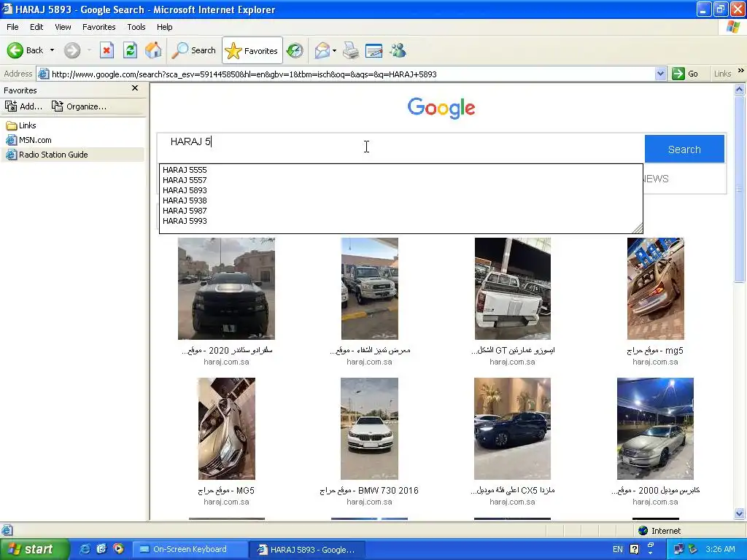Open the white Isuzu GT pickup thumbnail
747x560 pixels.
coord(513,289)
